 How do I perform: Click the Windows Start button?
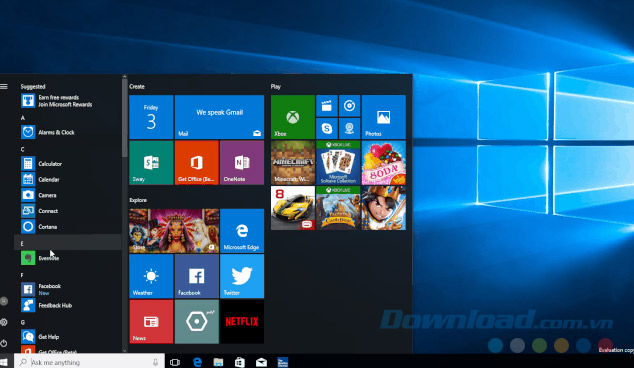pyautogui.click(x=4, y=362)
